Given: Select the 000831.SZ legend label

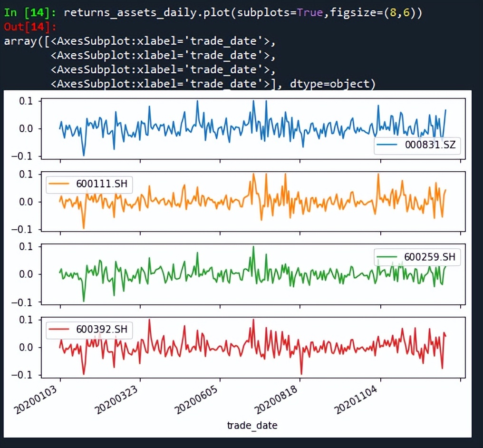Looking at the screenshot, I should (x=430, y=145).
